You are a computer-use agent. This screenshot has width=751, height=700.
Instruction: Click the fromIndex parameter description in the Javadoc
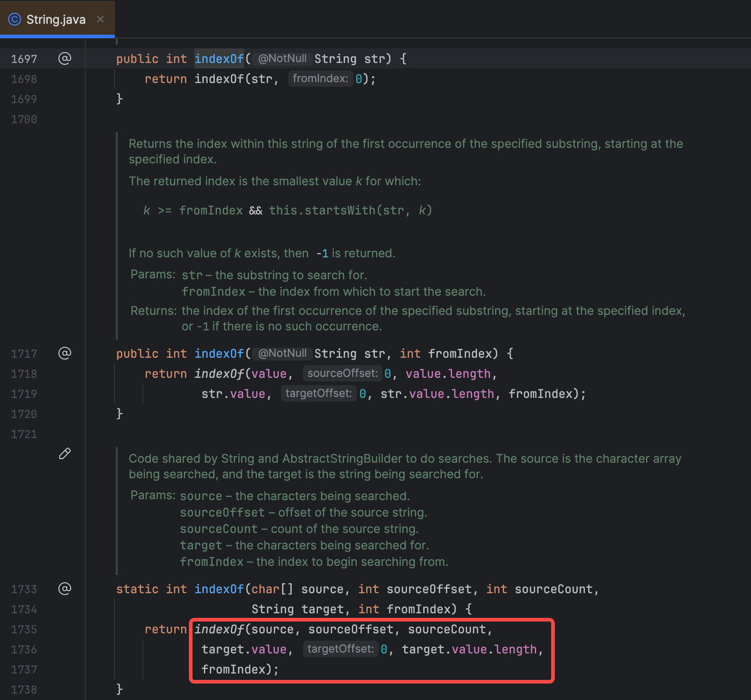pyautogui.click(x=334, y=292)
